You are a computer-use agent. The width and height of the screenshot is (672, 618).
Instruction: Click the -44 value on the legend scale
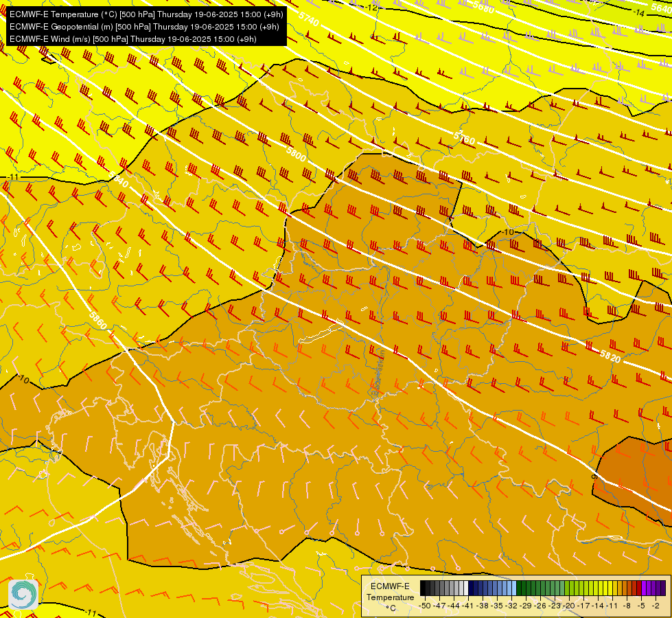click(454, 606)
